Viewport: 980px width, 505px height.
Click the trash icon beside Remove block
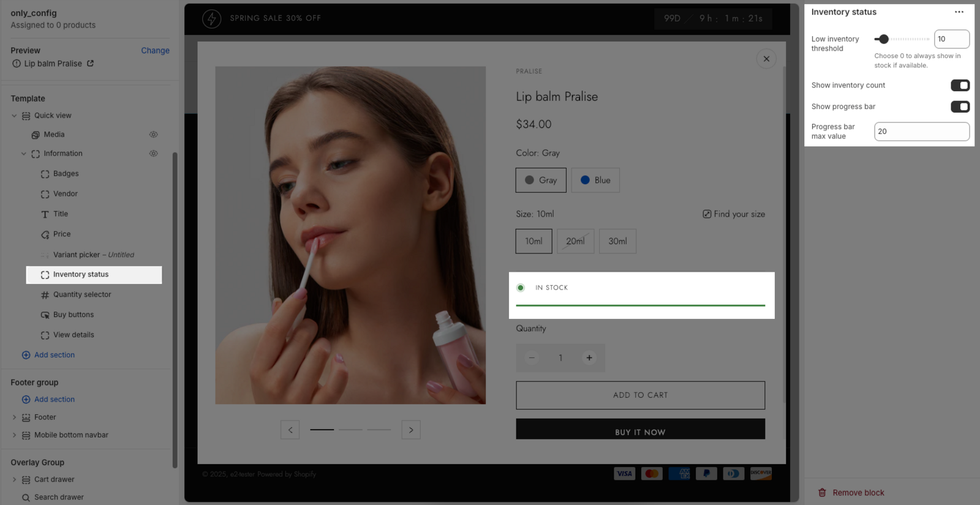coord(822,493)
